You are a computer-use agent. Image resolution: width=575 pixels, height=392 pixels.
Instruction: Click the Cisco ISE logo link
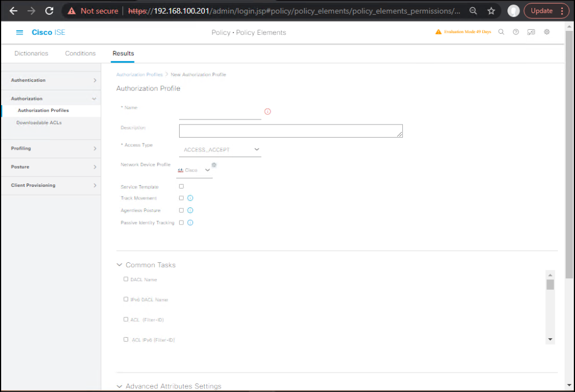point(49,32)
